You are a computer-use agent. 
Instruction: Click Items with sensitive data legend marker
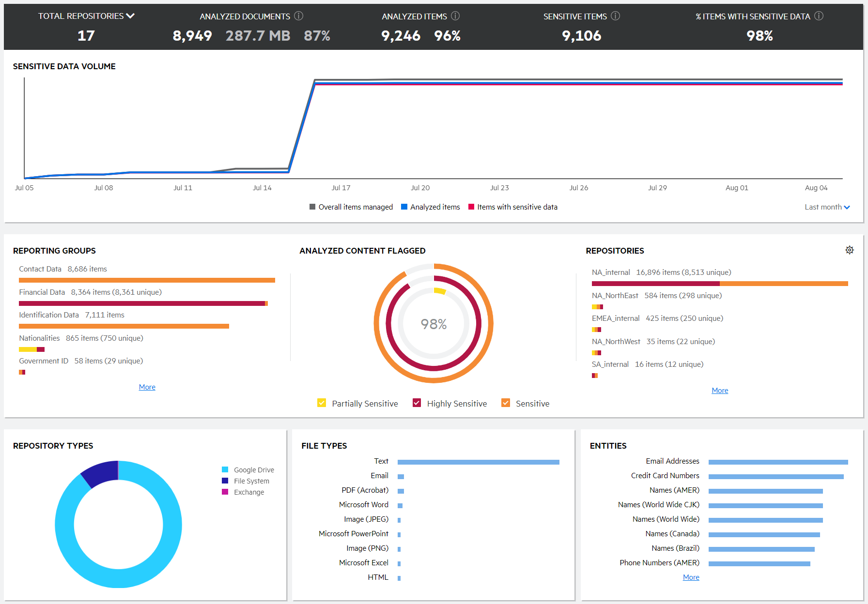tap(471, 207)
